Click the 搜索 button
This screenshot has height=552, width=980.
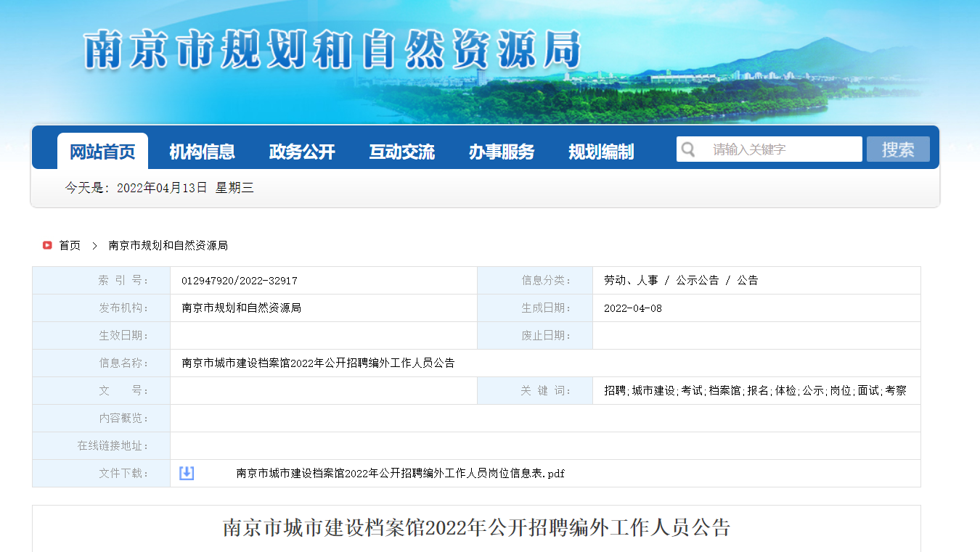[898, 149]
